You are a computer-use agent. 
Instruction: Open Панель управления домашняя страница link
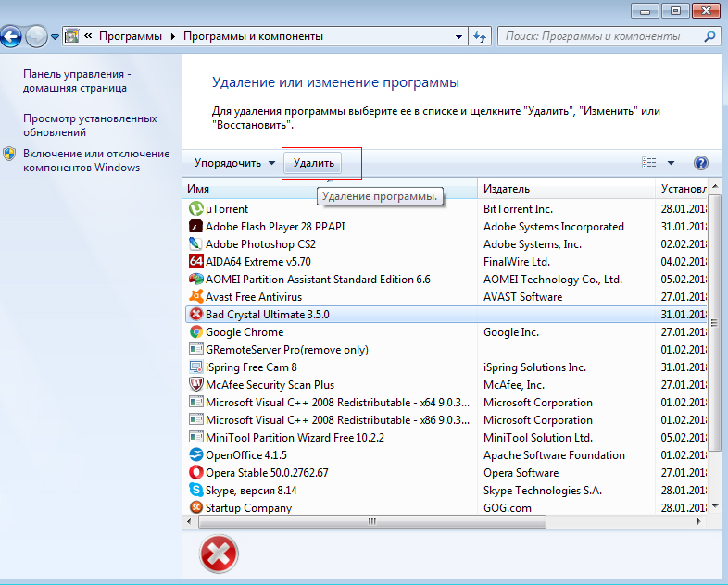click(77, 81)
